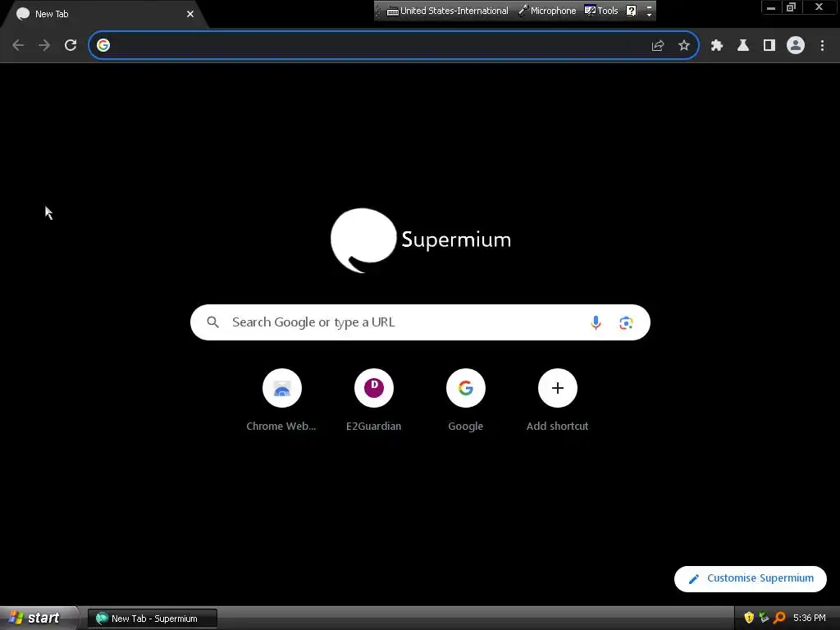The height and width of the screenshot is (630, 840).
Task: Click the Supermium logo
Action: 421,240
